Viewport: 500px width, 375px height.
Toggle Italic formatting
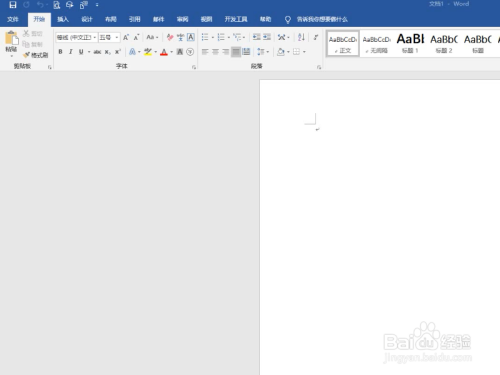pyautogui.click(x=71, y=52)
